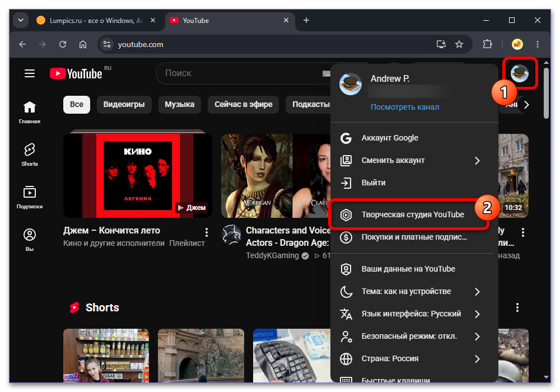Image resolution: width=560 pixels, height=392 pixels.
Task: Open a new browser tab
Action: pos(306,20)
